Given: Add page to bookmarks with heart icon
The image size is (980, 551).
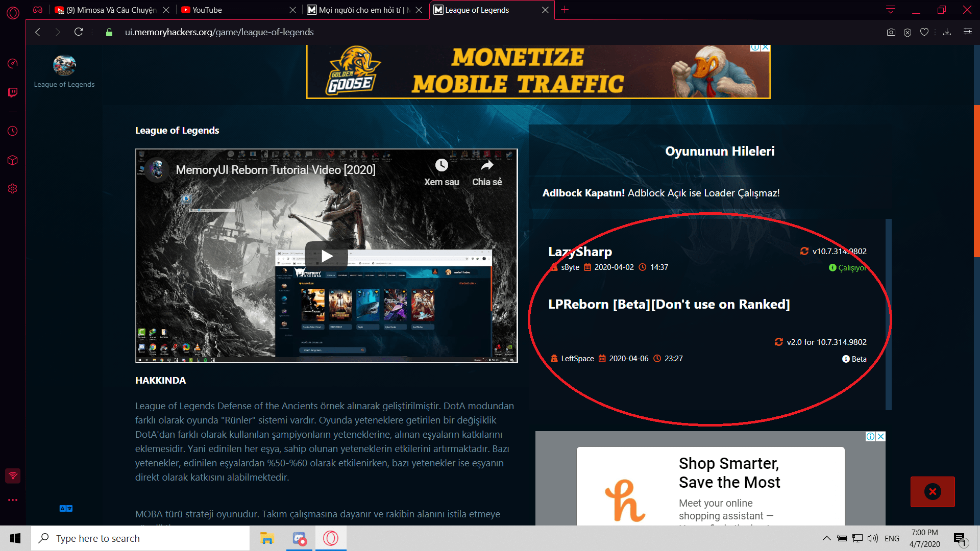Looking at the screenshot, I should (924, 32).
